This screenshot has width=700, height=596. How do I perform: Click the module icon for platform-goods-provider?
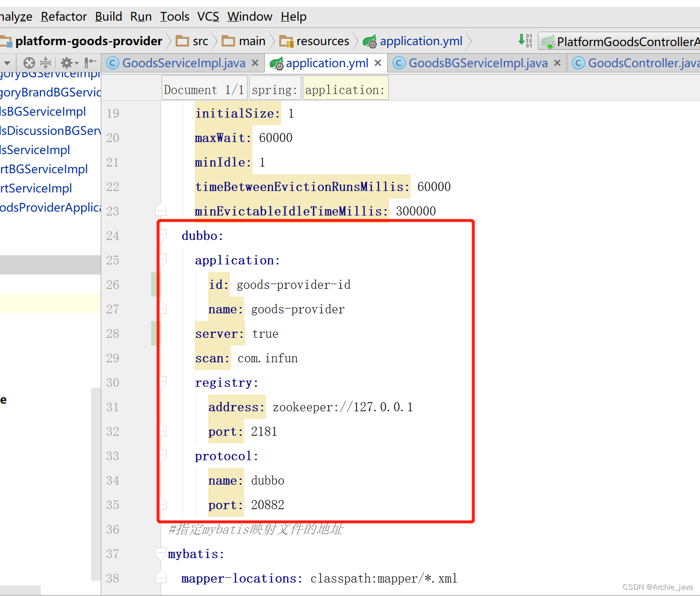pos(6,41)
